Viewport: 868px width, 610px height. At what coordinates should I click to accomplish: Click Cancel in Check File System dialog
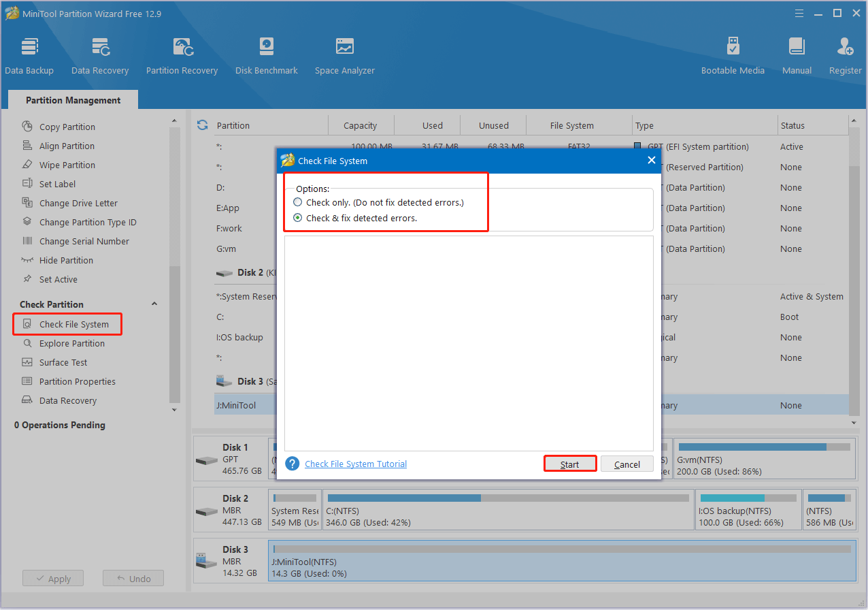point(627,464)
